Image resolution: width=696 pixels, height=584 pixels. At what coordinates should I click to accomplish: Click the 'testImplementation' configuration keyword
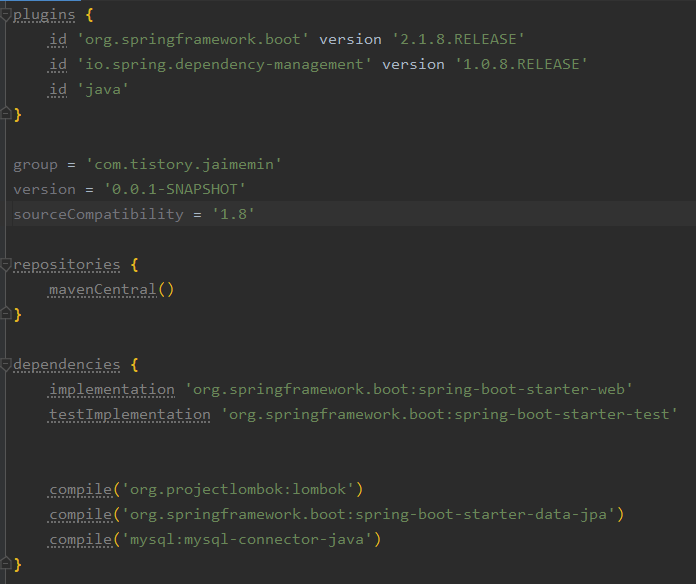130,414
